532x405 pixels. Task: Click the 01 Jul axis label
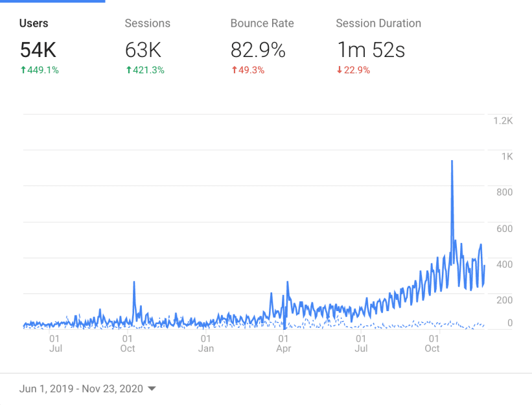coord(56,343)
